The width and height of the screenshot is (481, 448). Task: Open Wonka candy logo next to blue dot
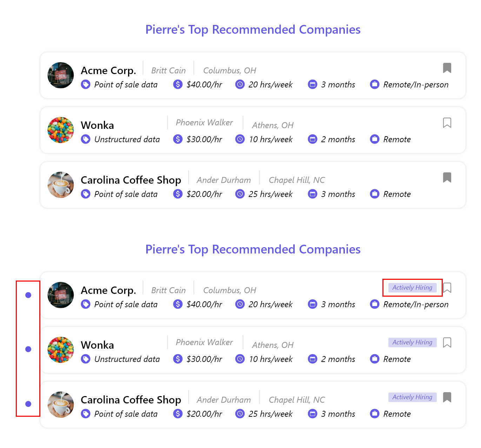[61, 350]
